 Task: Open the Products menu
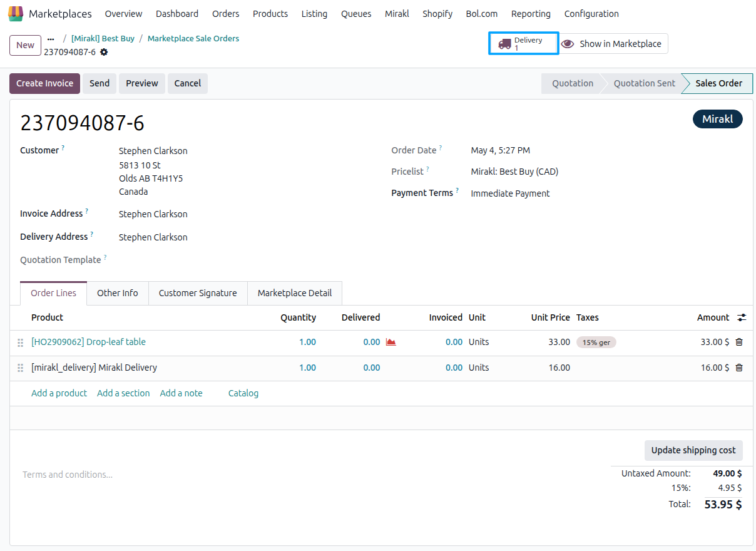[270, 14]
